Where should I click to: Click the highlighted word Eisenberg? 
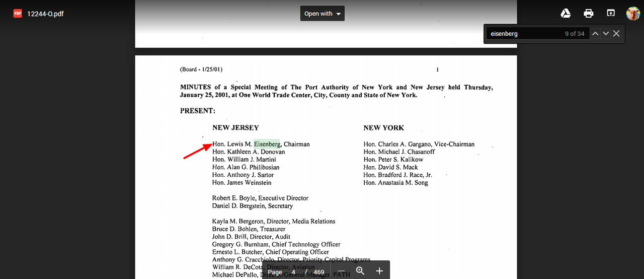267,144
